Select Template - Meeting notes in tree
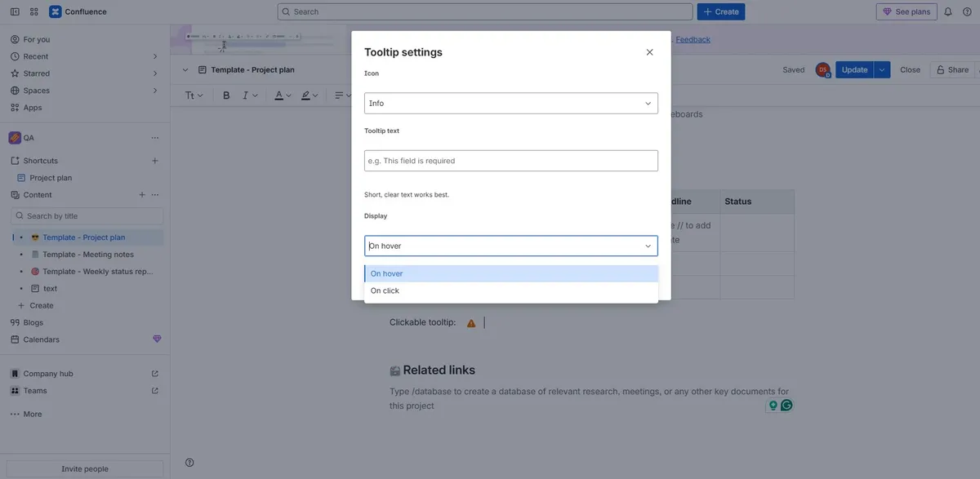 (x=88, y=255)
